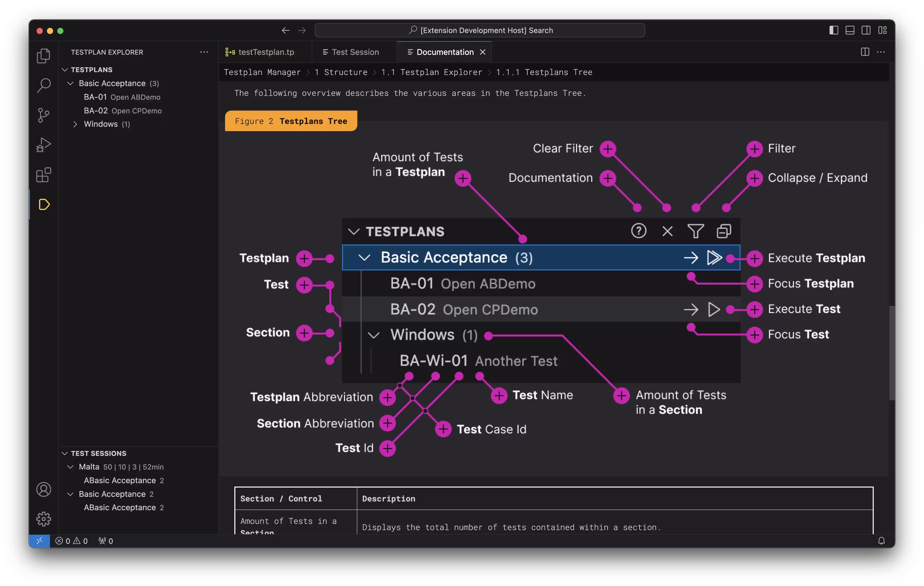The width and height of the screenshot is (924, 586).
Task: Click the 1 Structure breadcrumb
Action: point(341,72)
